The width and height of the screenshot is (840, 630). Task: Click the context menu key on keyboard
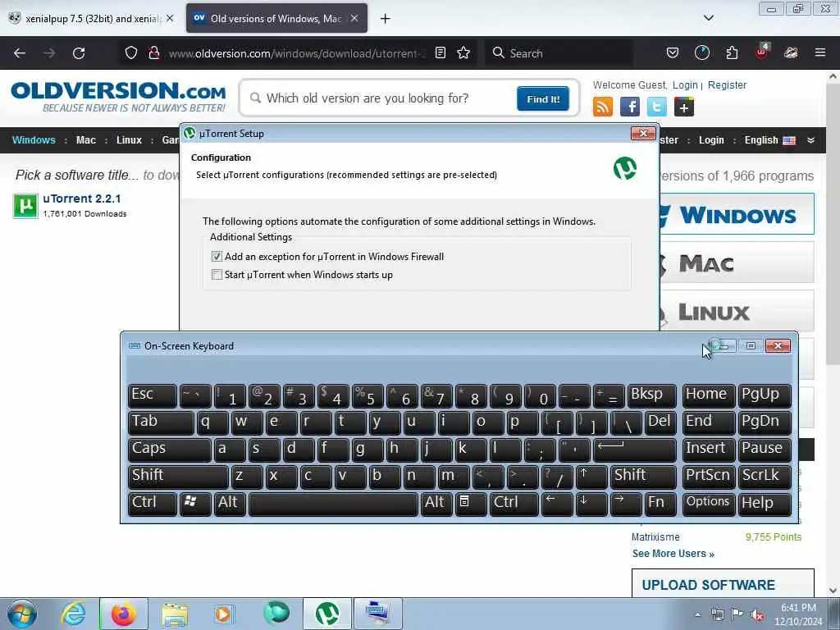point(470,503)
